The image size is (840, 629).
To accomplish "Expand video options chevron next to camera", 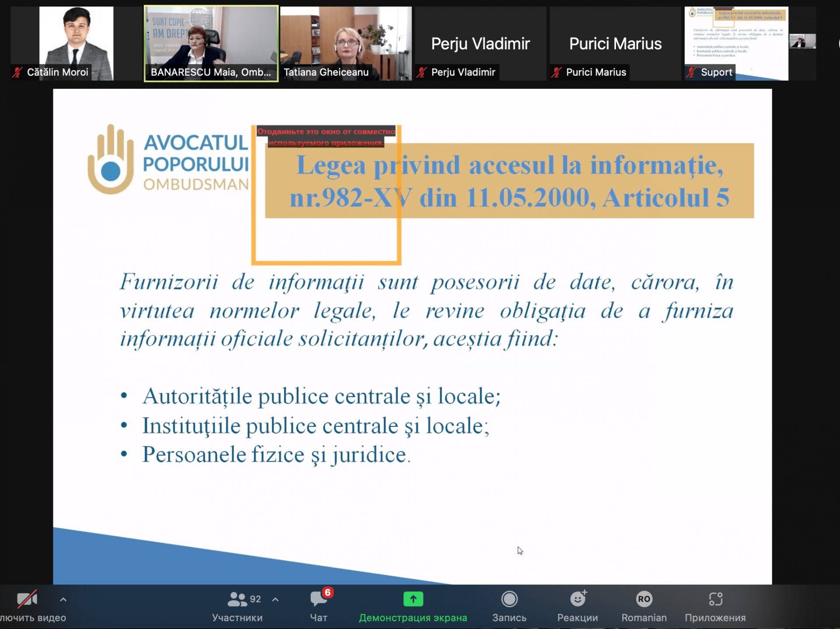I will click(x=63, y=600).
